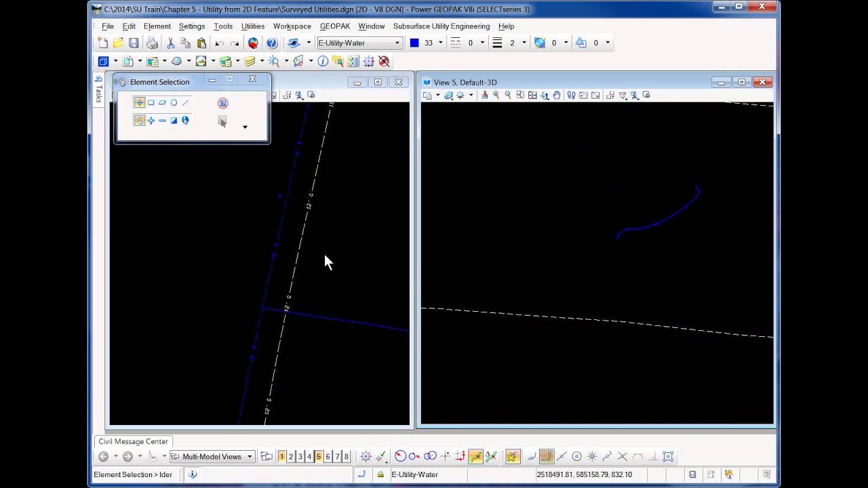Toggle view 4 button
This screenshot has height=488, width=868.
[309, 457]
